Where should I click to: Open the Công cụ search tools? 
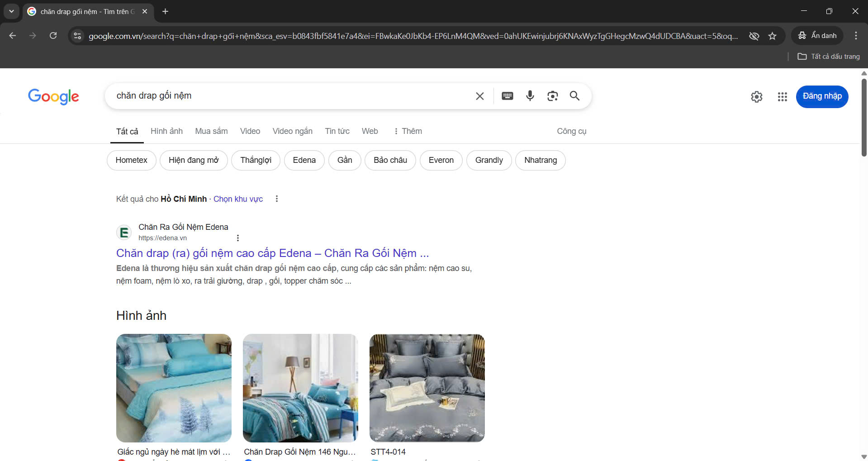tap(571, 131)
